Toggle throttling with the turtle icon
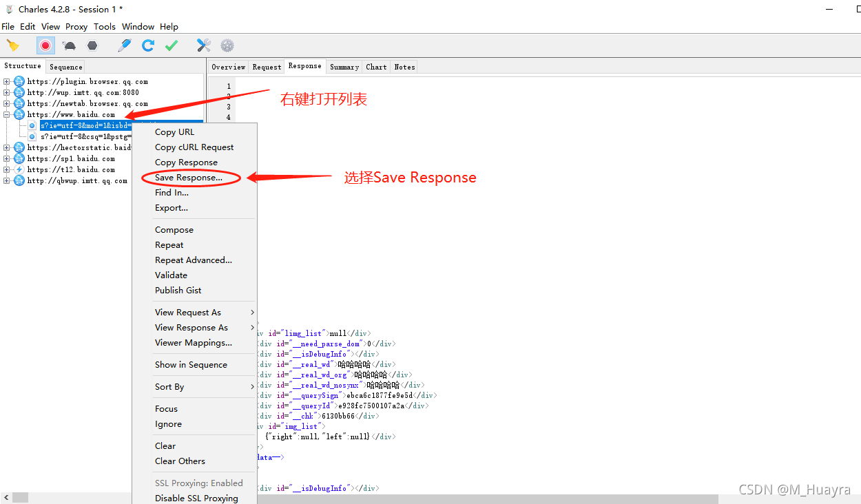Image resolution: width=861 pixels, height=504 pixels. 69,45
